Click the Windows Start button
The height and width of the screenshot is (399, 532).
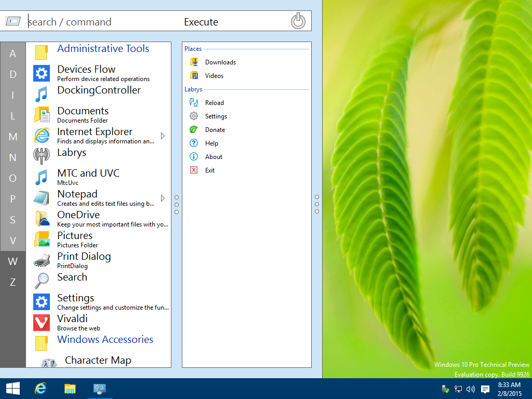(13, 389)
